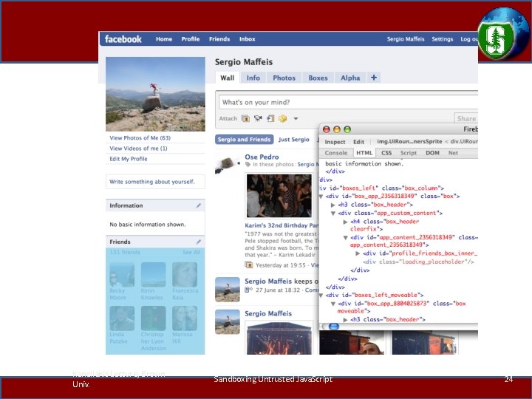Click the Ose Pedro name link

[x=262, y=157]
